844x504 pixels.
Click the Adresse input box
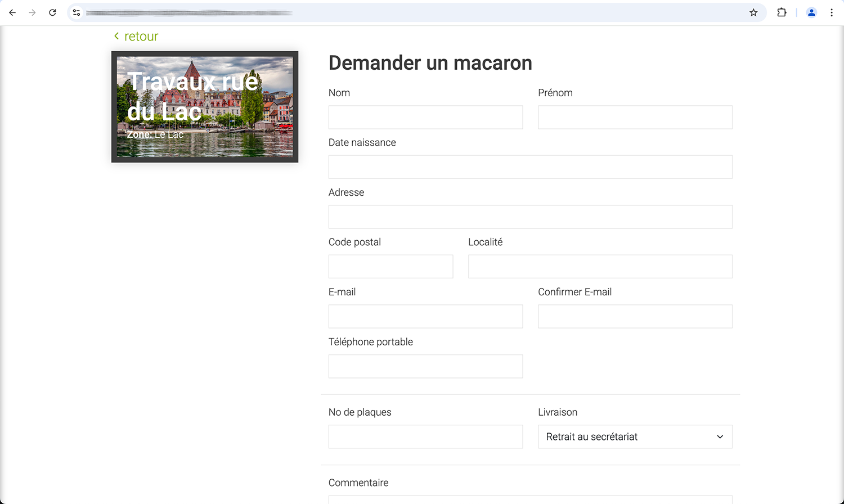click(530, 217)
